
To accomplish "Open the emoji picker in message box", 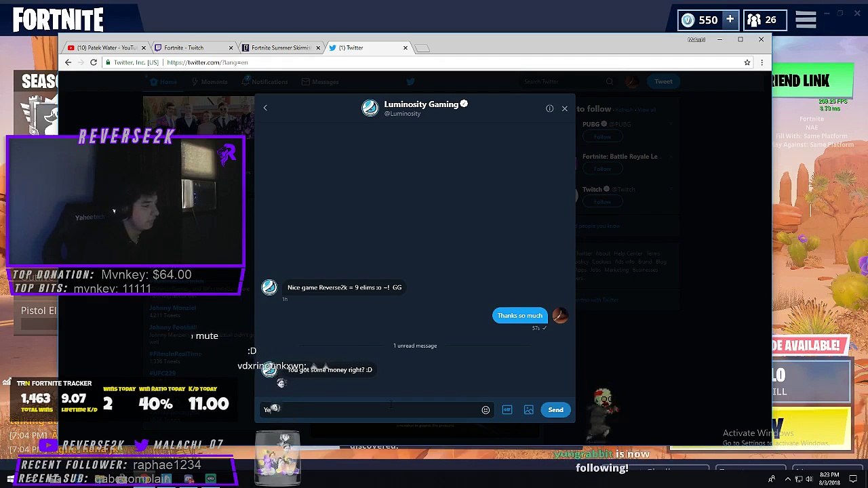I will point(486,410).
